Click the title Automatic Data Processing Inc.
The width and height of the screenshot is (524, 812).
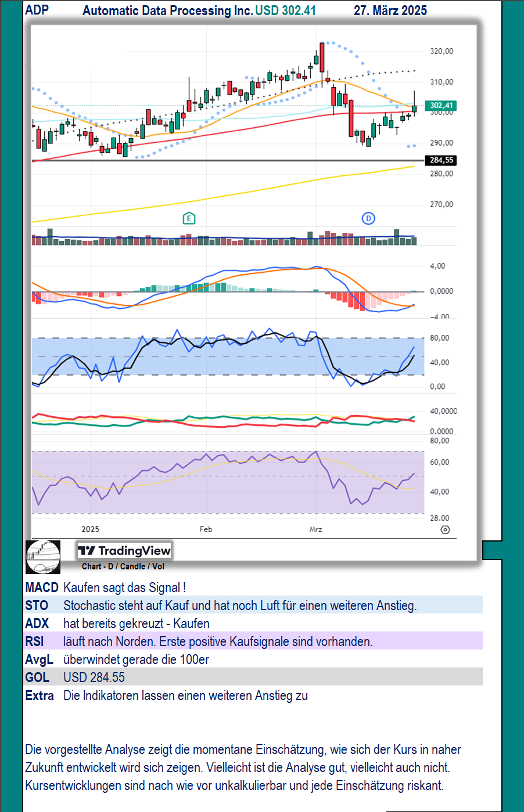point(167,10)
